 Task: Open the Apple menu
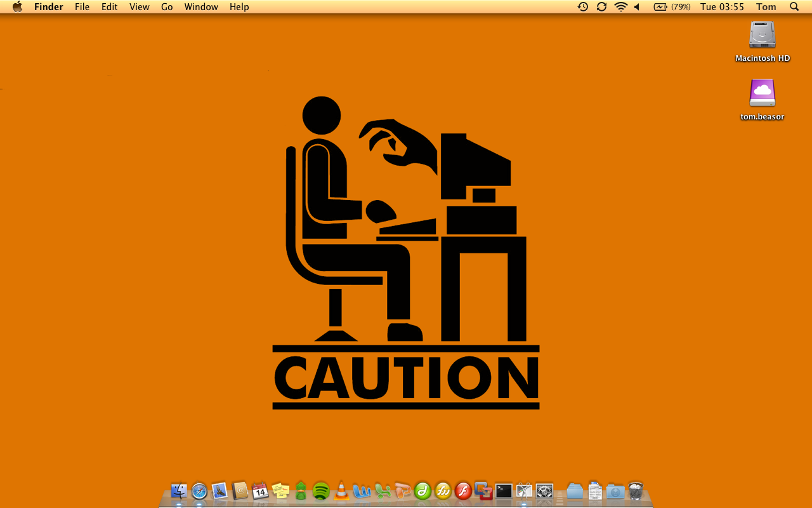coord(17,7)
